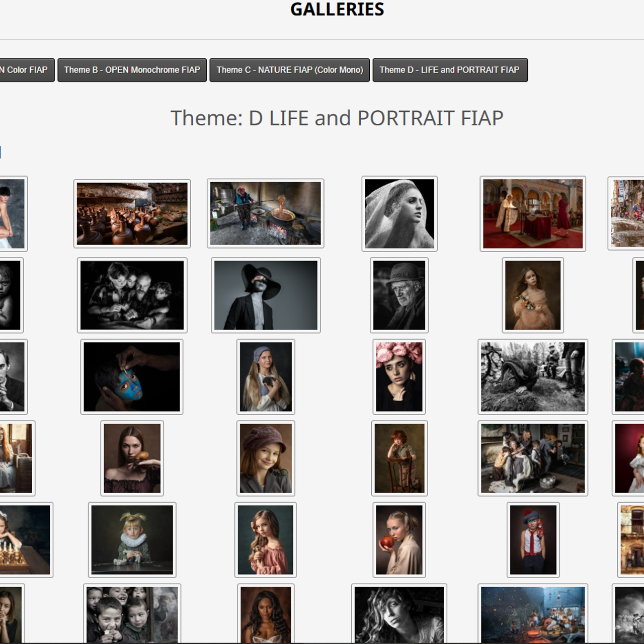
Task: Open old man in hat monochrome portrait
Action: click(x=399, y=295)
